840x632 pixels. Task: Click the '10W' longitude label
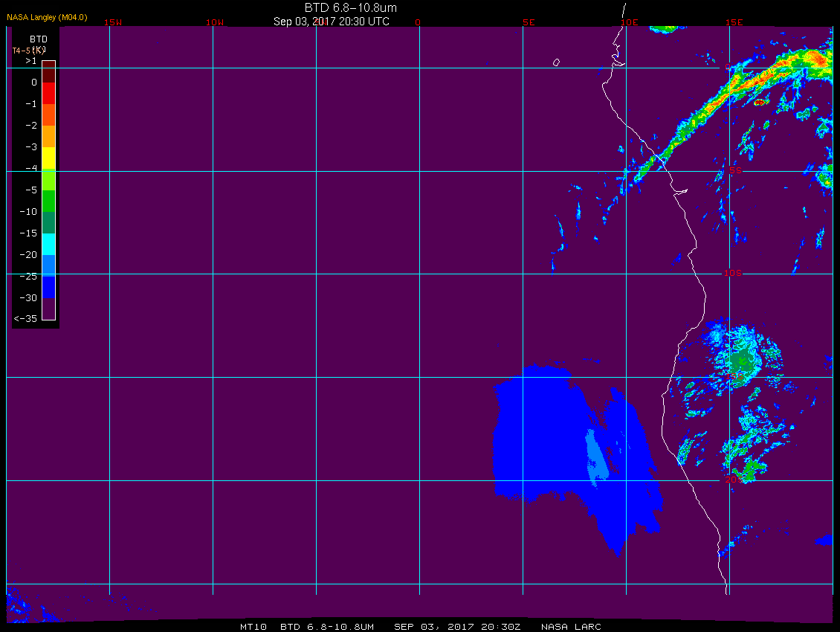pyautogui.click(x=215, y=22)
